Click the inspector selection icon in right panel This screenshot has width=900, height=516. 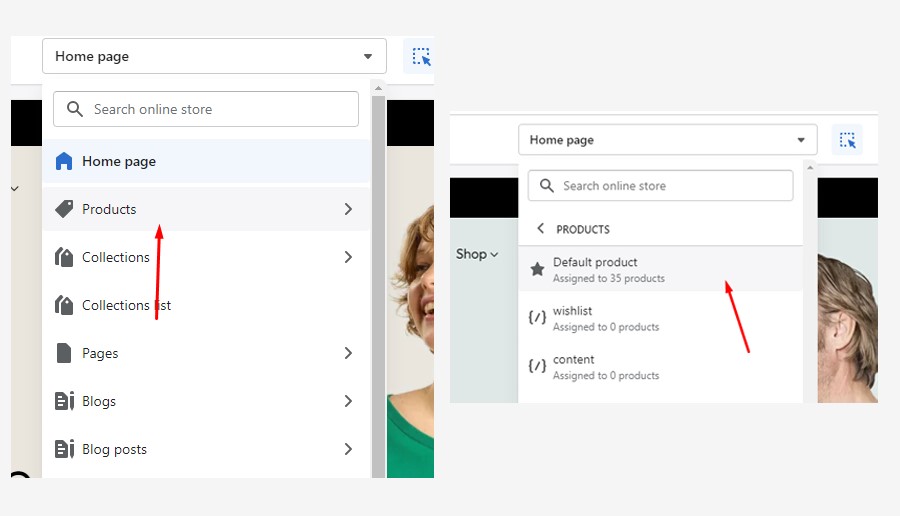tap(847, 140)
